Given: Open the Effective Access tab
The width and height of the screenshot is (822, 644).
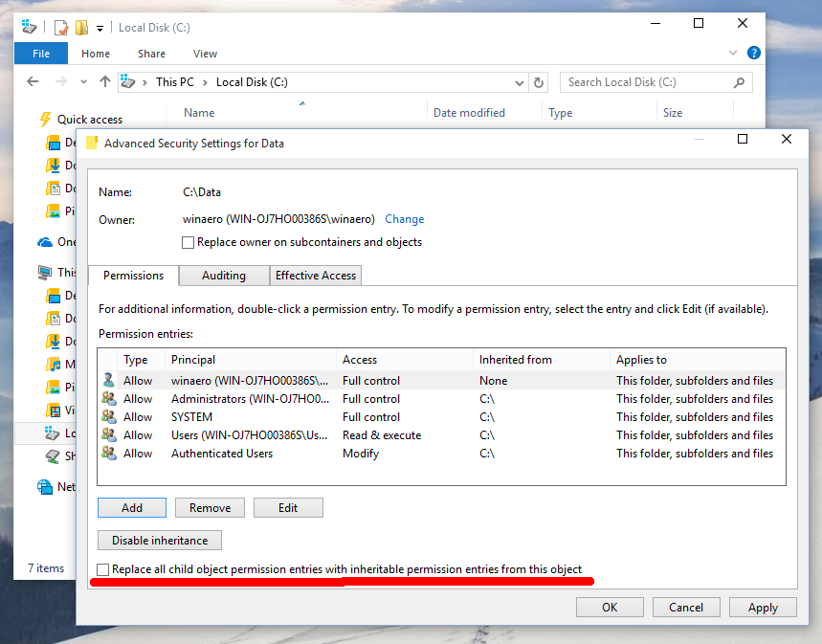Looking at the screenshot, I should pyautogui.click(x=315, y=275).
